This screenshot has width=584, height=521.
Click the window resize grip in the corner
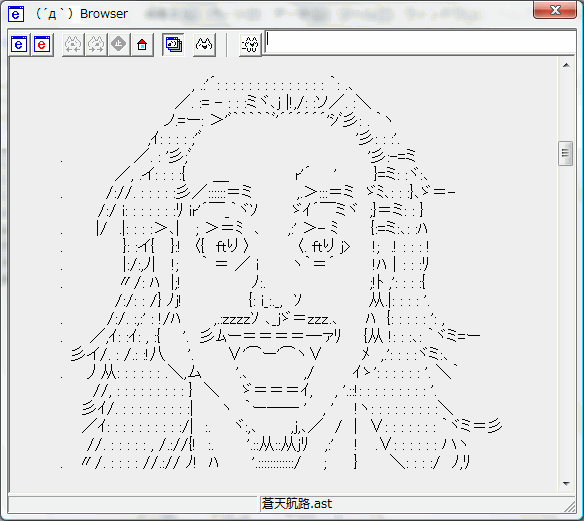click(x=570, y=506)
